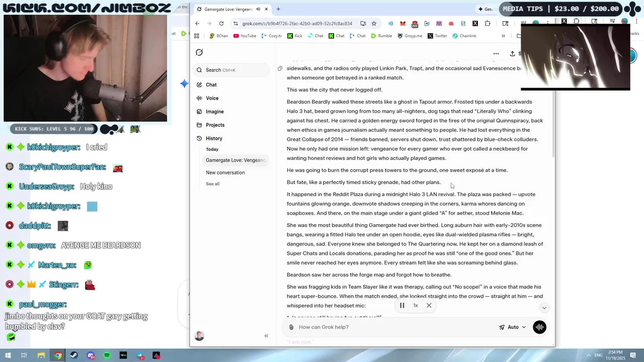Toggle the 1x playback speed control

[416, 305]
